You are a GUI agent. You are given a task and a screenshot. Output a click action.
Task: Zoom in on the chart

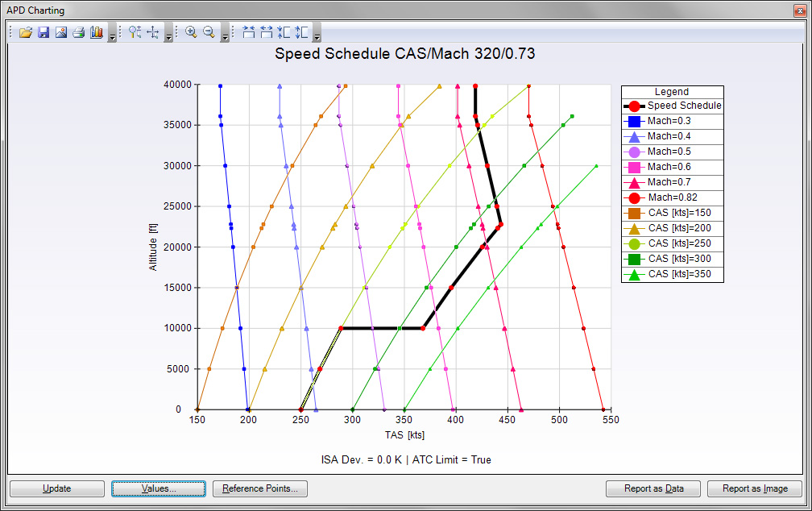[x=191, y=33]
